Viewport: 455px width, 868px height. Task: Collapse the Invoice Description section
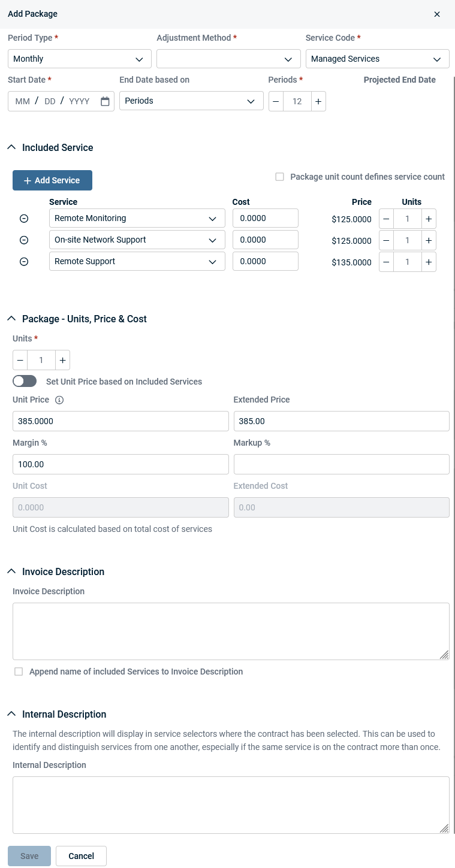pos(11,571)
